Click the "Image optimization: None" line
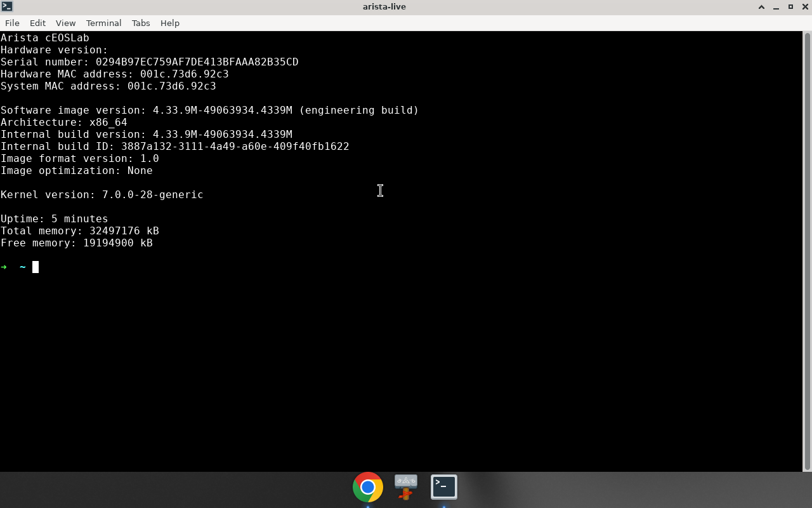812x508 pixels. coord(77,171)
